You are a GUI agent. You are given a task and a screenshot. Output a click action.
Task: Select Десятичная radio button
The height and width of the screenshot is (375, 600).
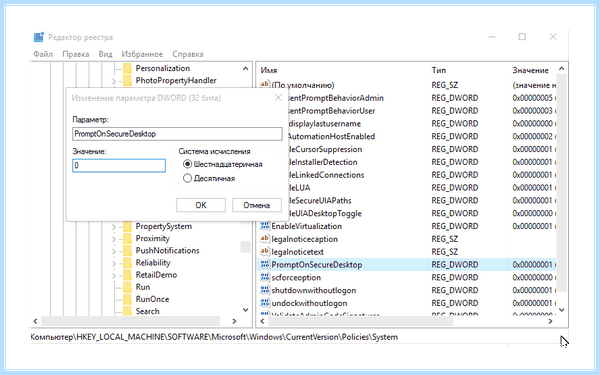pyautogui.click(x=187, y=178)
